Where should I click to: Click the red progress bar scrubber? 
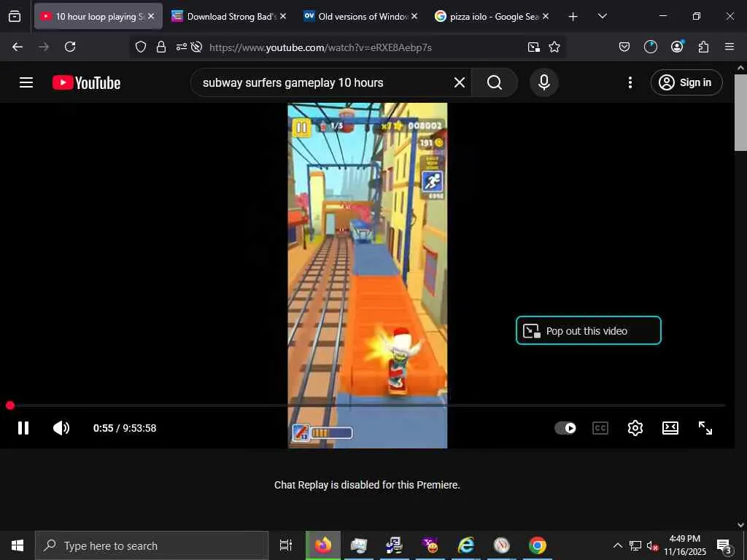coord(10,405)
